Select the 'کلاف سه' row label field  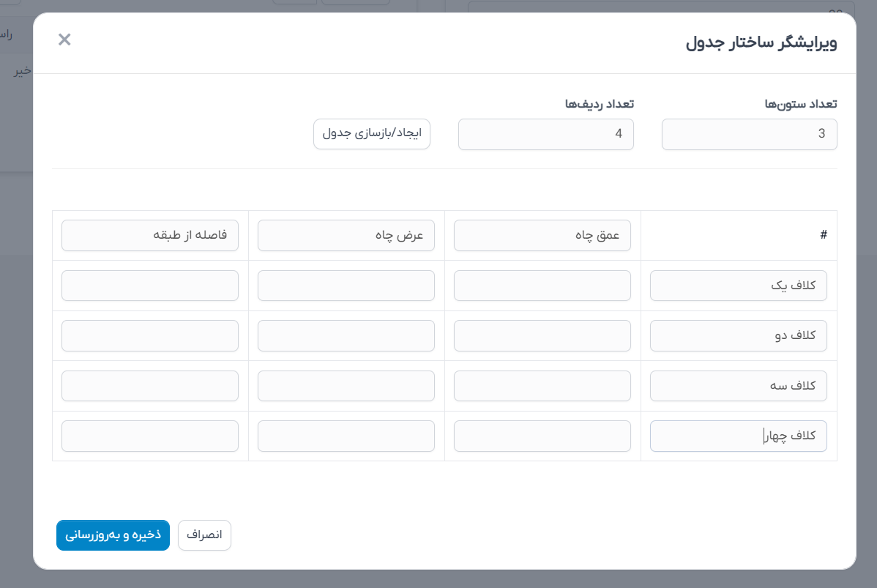738,386
